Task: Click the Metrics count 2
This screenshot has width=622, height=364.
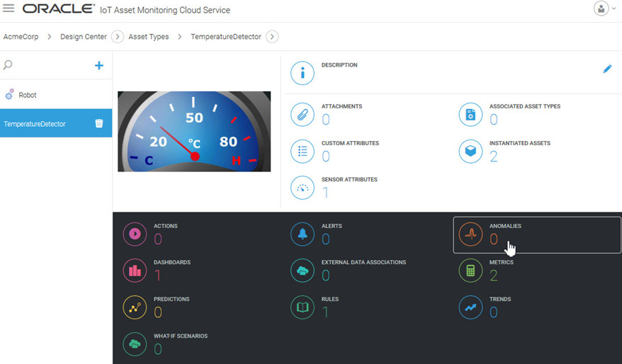Action: [x=494, y=275]
